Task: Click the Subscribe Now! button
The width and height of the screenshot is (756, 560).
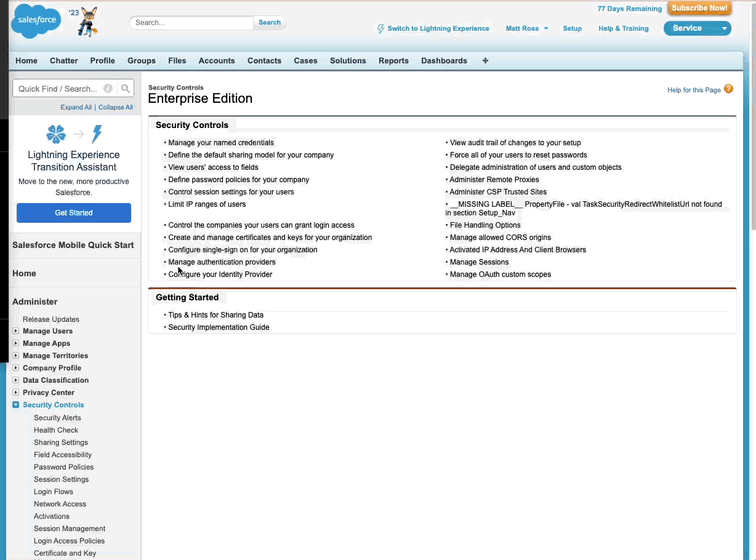Action: (699, 8)
